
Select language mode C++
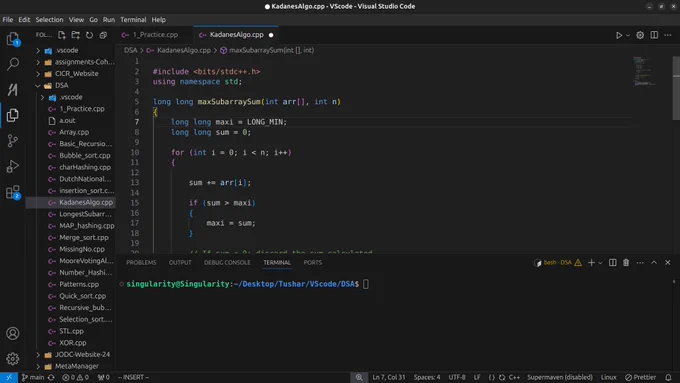coord(514,377)
